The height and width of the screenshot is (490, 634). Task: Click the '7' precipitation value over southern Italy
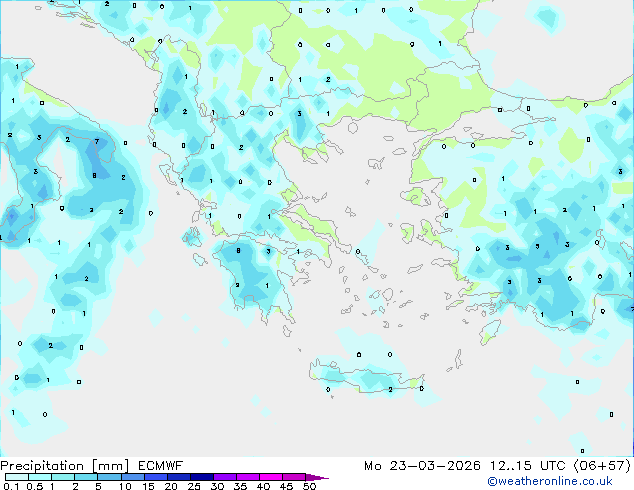pyautogui.click(x=97, y=141)
